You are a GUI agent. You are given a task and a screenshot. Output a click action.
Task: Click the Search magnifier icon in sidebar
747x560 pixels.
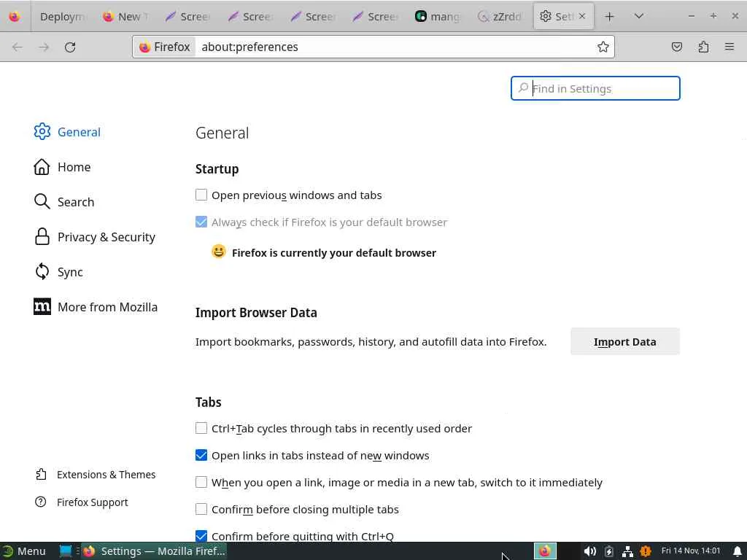coord(42,201)
